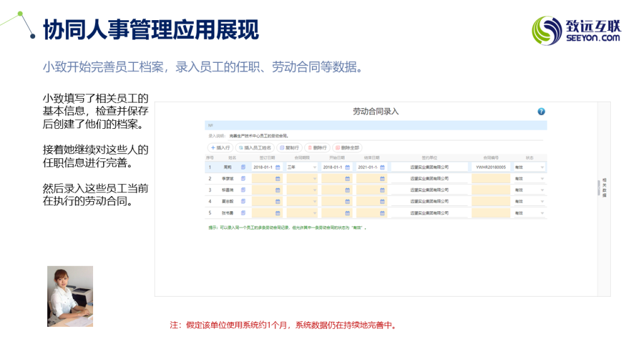644x362 pixels.
Task: Click the 复制行 button
Action: pos(290,147)
